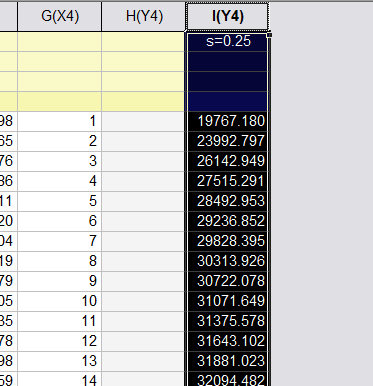Click G(X4) cell containing 4

point(60,181)
